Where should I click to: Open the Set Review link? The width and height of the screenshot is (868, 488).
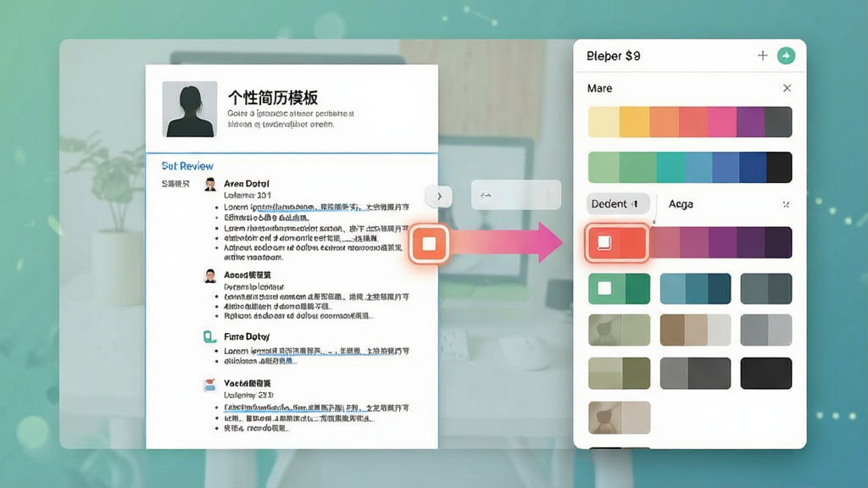(187, 166)
